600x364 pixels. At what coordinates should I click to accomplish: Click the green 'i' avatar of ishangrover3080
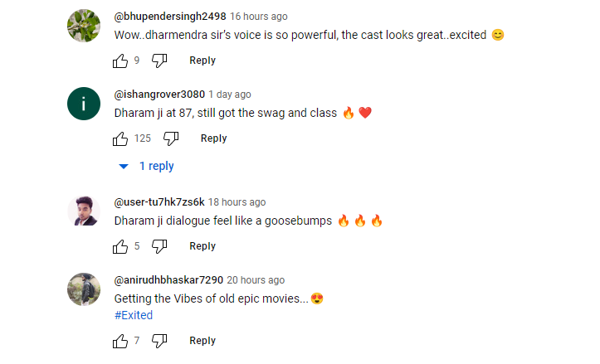[84, 104]
